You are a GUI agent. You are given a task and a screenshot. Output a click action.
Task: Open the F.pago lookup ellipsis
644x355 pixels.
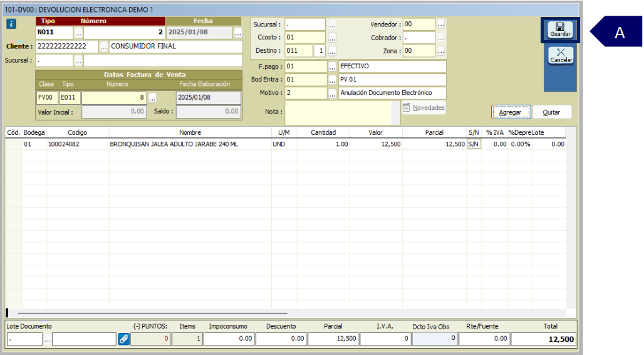332,66
